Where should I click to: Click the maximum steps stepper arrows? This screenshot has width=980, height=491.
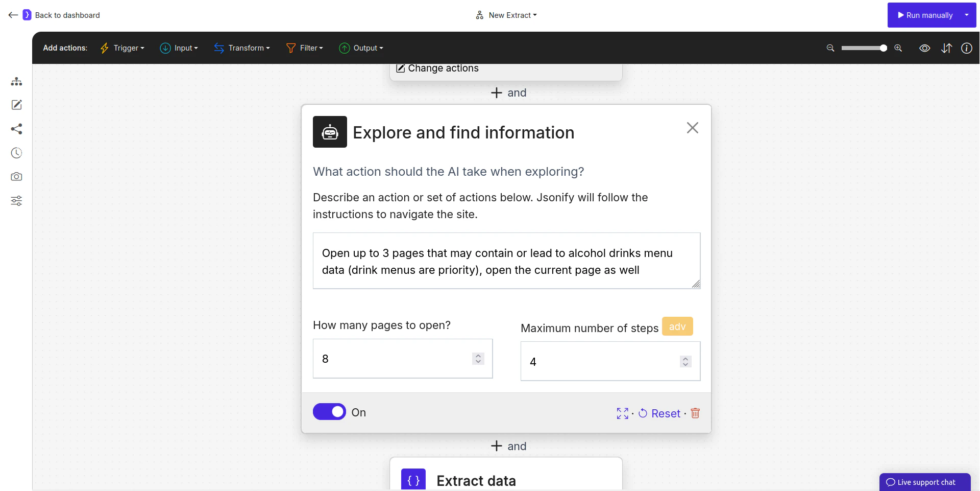(685, 362)
